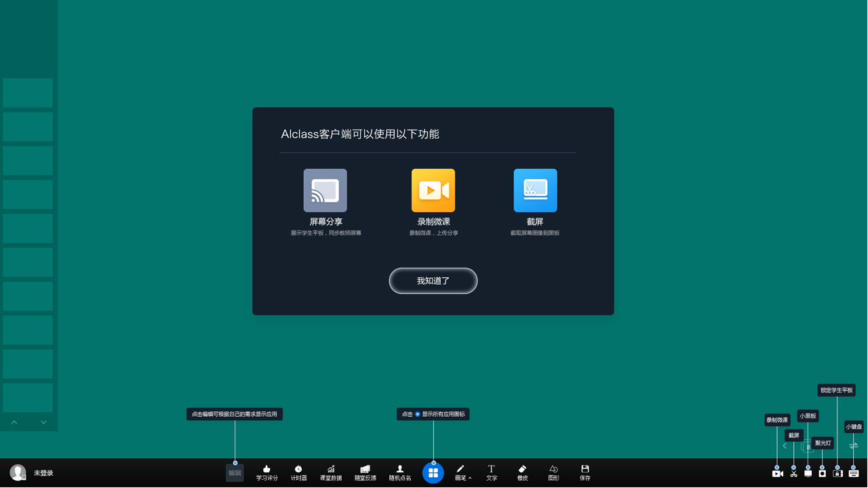Collapse the right tool tray with the left arrow
This screenshot has height=488, width=868.
tap(785, 446)
